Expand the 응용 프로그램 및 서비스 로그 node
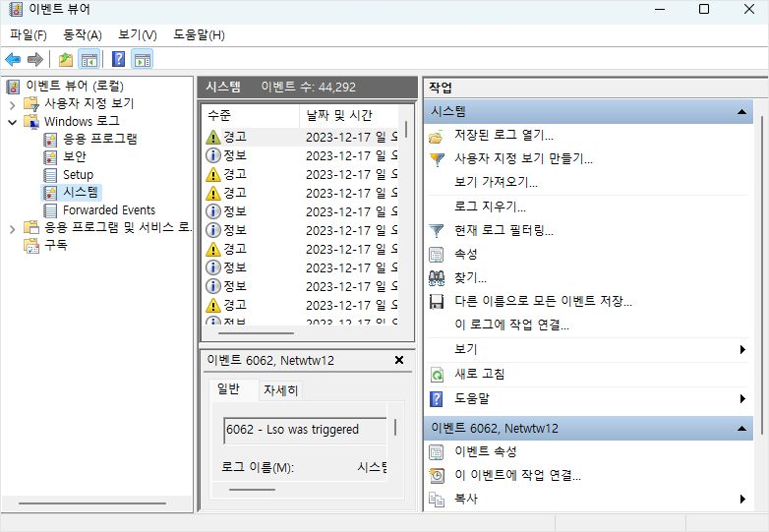Viewport: 769px width, 532px height. click(12, 228)
